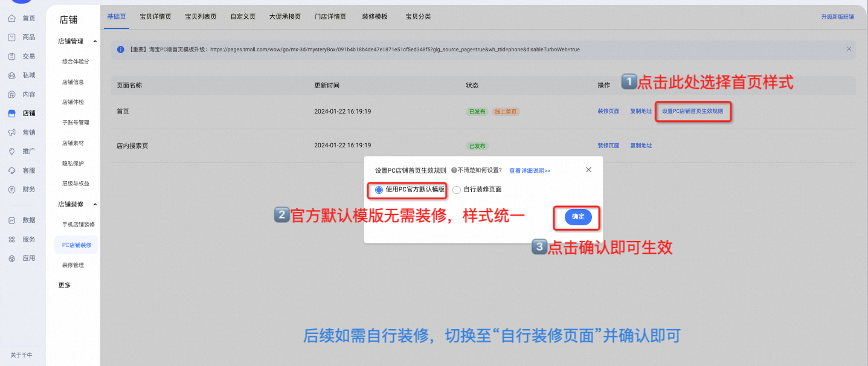Click the 已发布 status tag in 首页 row

click(477, 112)
